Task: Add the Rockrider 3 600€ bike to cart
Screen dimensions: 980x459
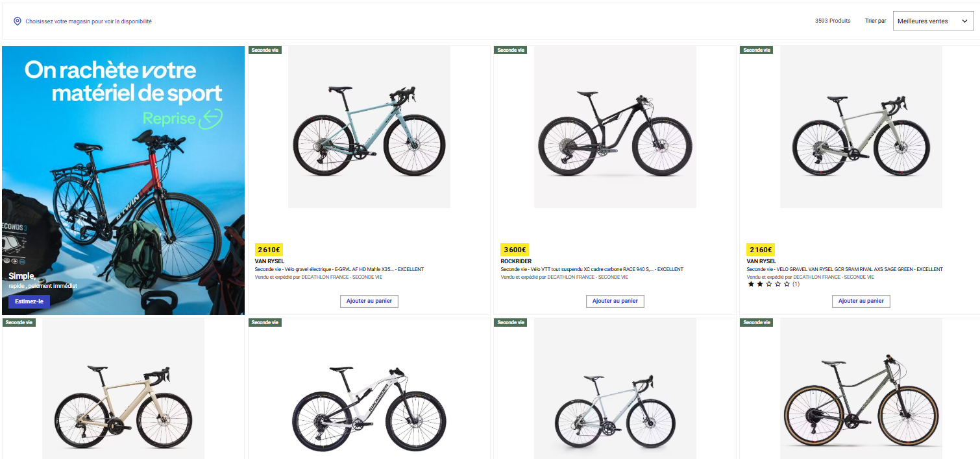Action: (615, 301)
